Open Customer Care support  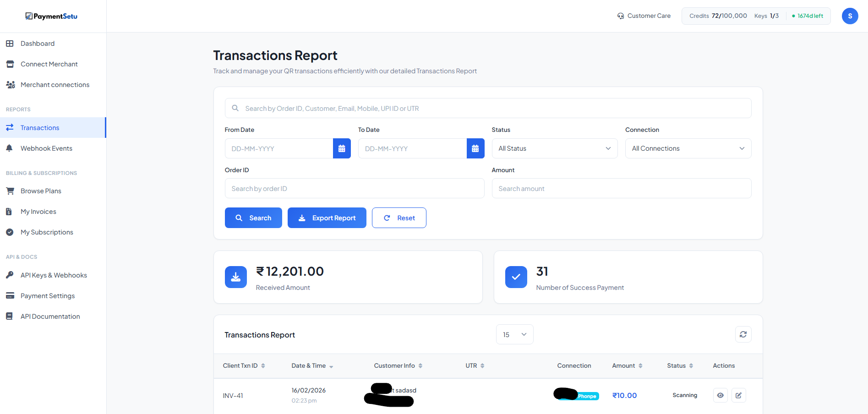tap(644, 16)
